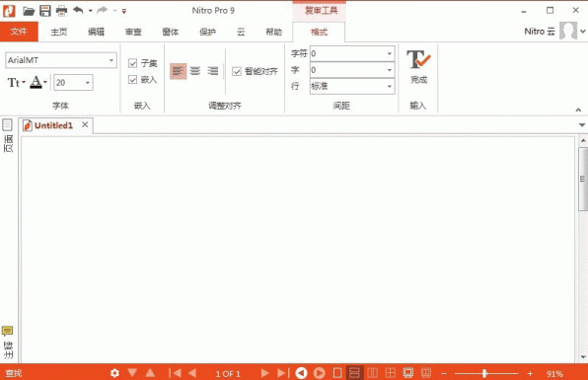Click the 完成 finish typing button
Viewport: 588px width, 380px height.
pos(418,67)
